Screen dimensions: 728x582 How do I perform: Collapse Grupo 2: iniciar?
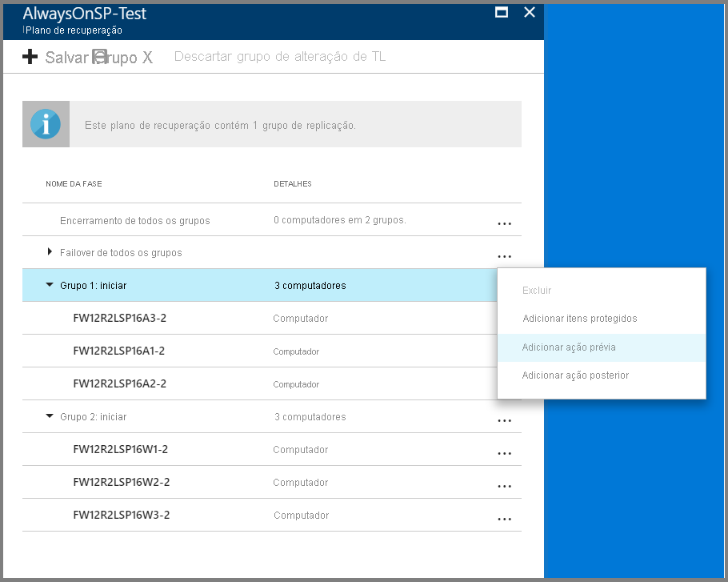point(48,417)
